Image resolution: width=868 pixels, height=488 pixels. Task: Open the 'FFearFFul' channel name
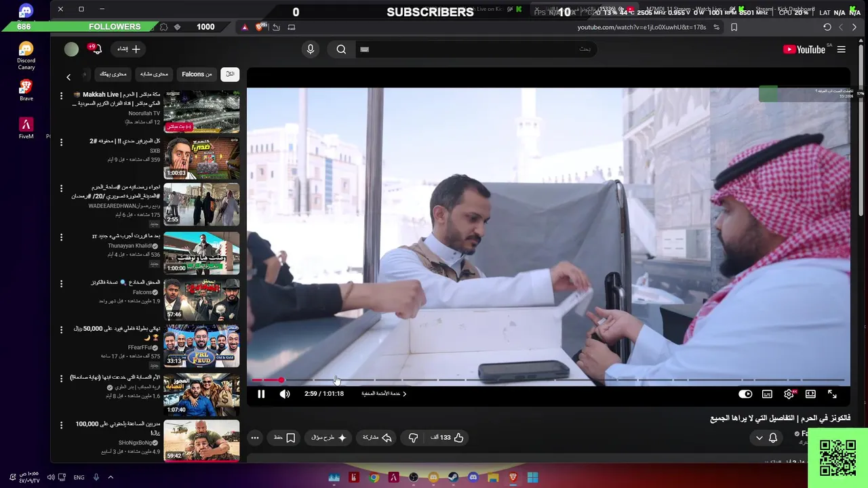point(144,347)
